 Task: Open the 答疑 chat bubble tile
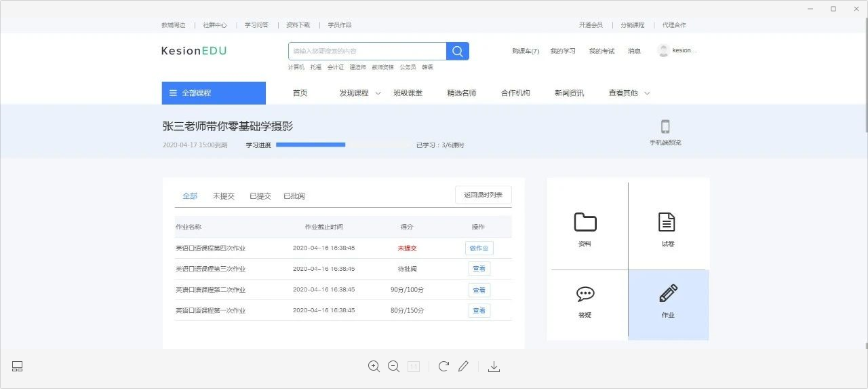tap(585, 295)
